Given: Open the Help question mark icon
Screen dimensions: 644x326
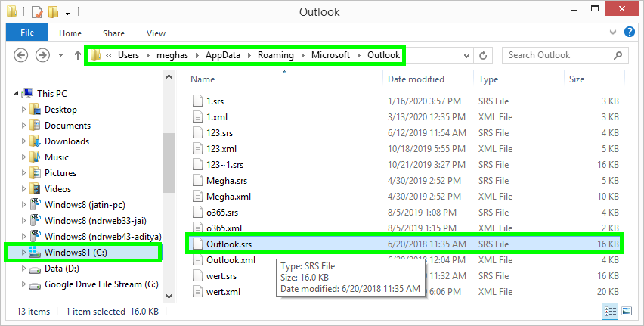Looking at the screenshot, I should [x=629, y=32].
